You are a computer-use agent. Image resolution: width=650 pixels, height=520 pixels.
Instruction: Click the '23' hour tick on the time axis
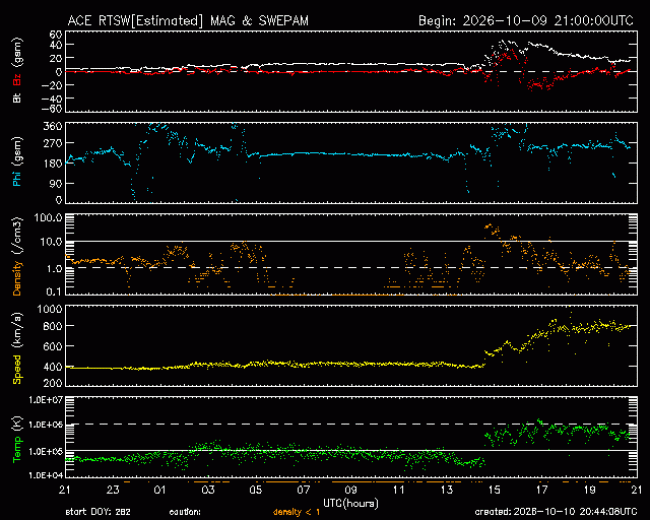112,490
